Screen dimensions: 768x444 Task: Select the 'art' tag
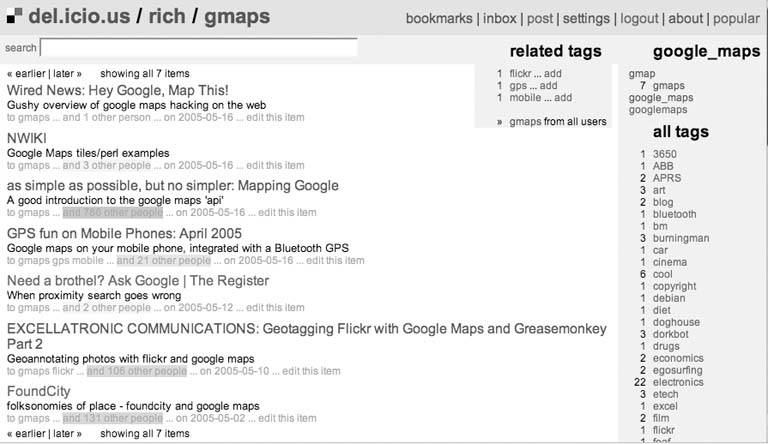(659, 190)
